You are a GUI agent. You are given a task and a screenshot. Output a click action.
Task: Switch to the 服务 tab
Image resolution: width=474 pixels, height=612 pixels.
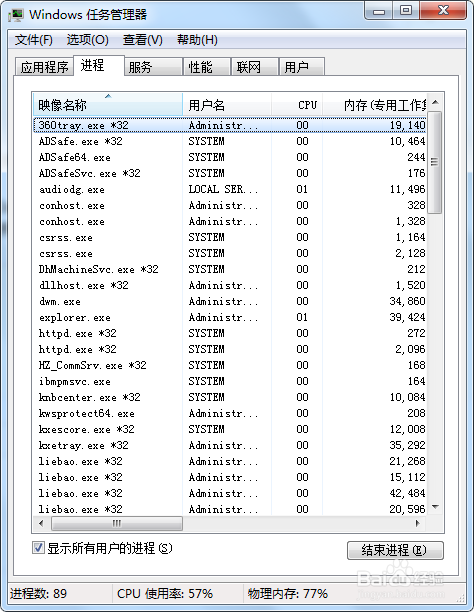[153, 67]
